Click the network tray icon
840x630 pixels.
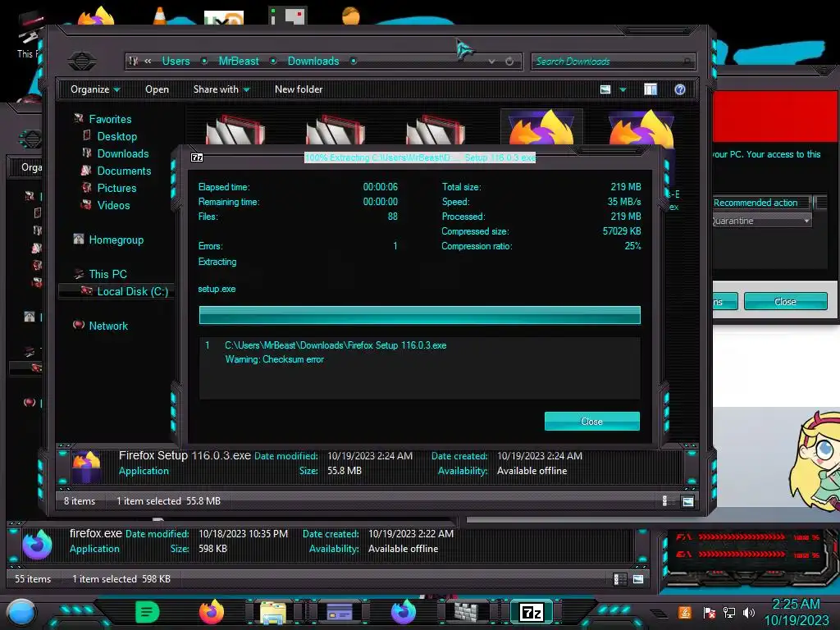click(x=729, y=612)
